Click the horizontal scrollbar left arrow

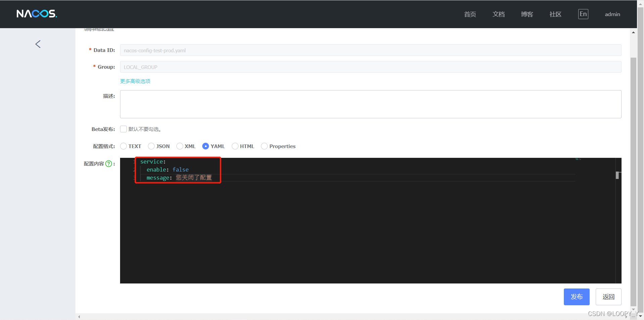pyautogui.click(x=79, y=317)
